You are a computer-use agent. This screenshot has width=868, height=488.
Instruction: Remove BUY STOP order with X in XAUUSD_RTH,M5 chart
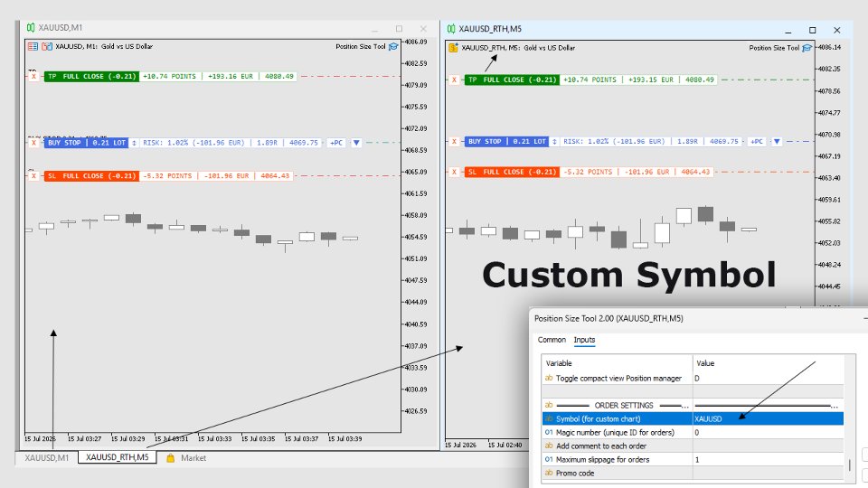coord(455,142)
